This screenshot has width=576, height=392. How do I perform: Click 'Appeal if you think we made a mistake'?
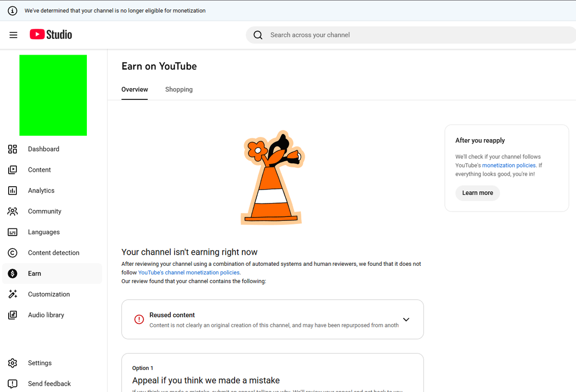click(206, 380)
